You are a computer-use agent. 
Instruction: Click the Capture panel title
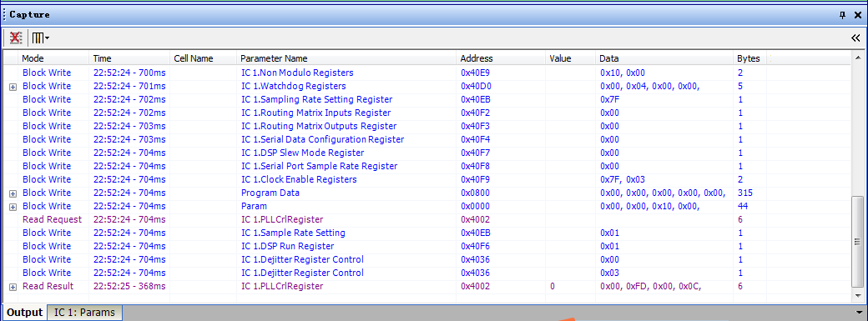tap(29, 15)
